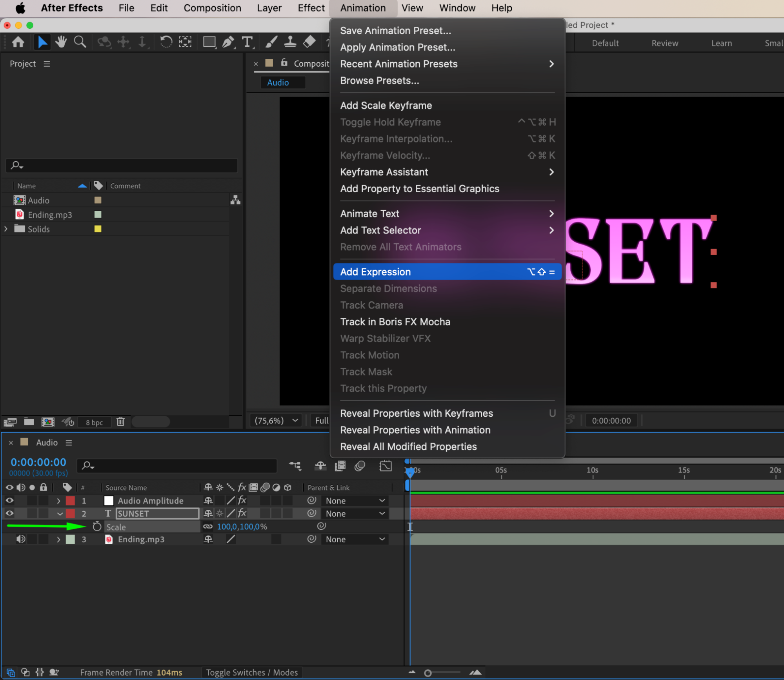Image resolution: width=784 pixels, height=680 pixels.
Task: Switch to the Learn workspace
Action: [722, 43]
